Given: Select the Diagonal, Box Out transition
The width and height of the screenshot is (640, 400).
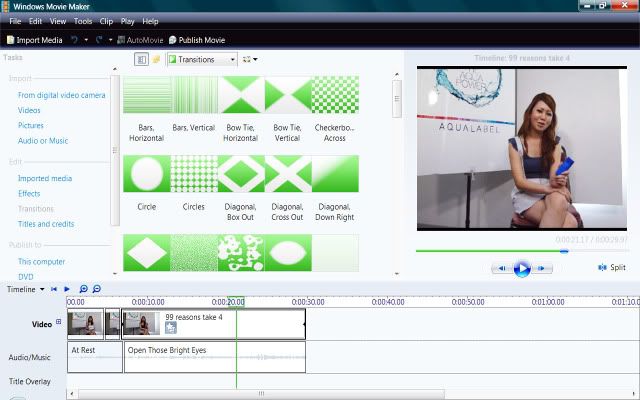Looking at the screenshot, I should [241, 174].
